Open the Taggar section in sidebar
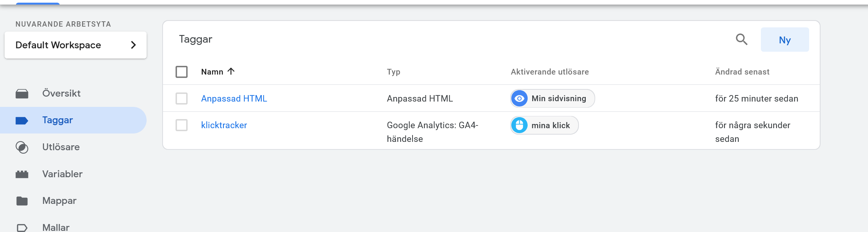This screenshot has height=232, width=868. click(57, 120)
